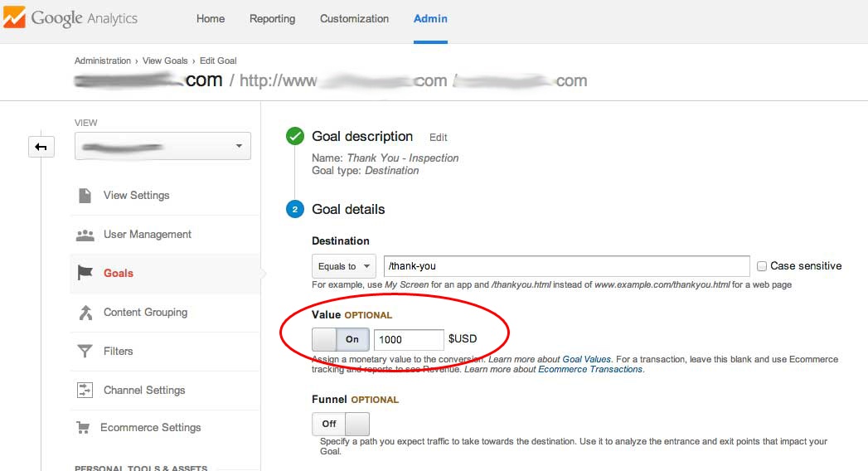Switch to the Customization tab

click(x=354, y=19)
